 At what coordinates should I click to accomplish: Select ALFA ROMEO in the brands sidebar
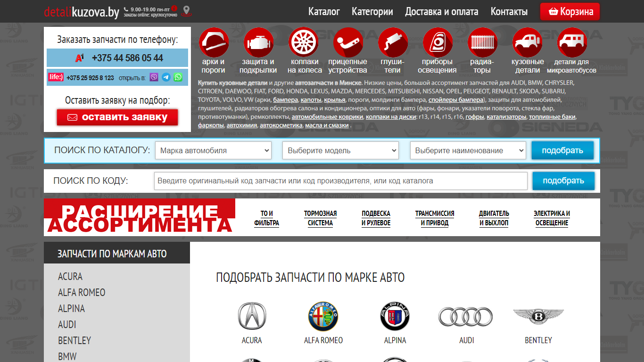click(x=82, y=293)
